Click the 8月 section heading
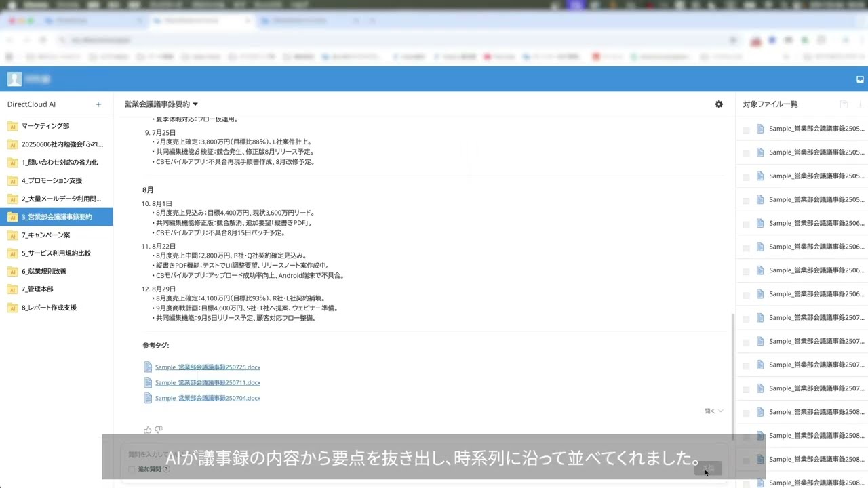 (148, 190)
